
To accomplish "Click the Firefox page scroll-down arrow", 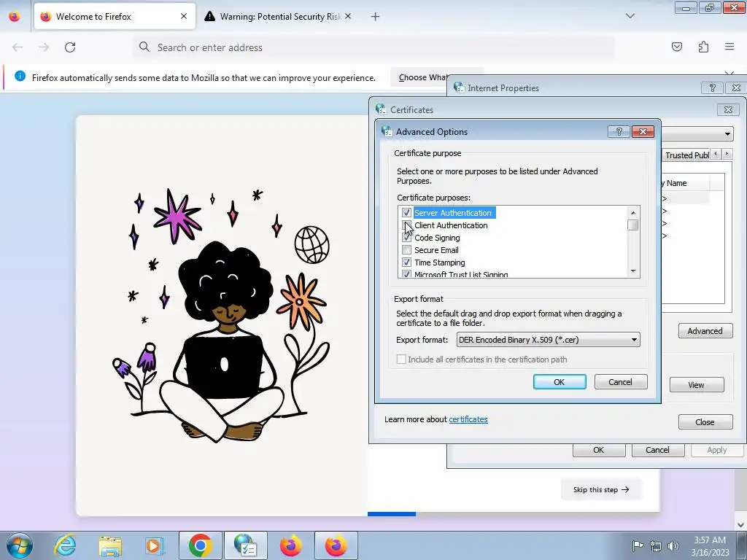I will (x=740, y=525).
